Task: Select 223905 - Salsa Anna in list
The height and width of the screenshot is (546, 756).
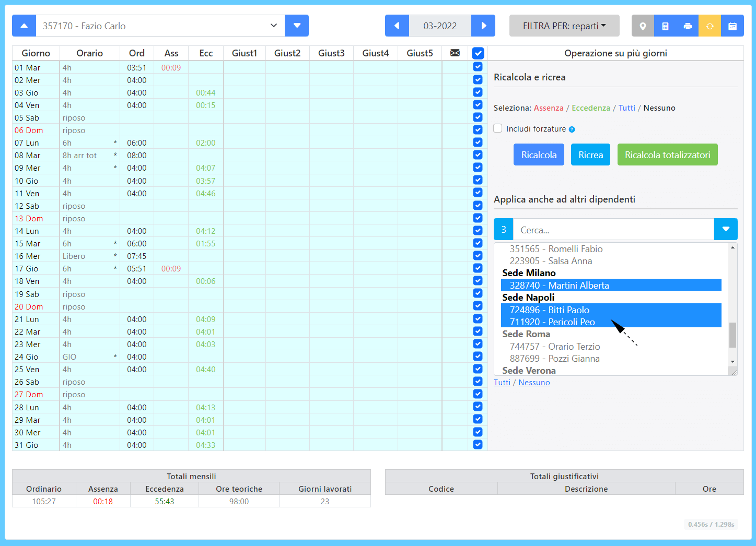Action: coord(611,260)
